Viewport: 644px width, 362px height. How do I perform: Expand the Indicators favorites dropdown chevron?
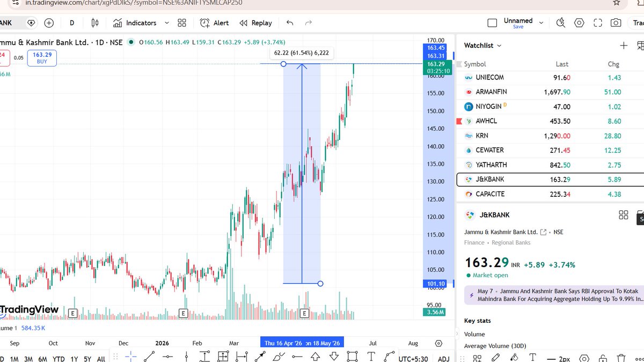[166, 23]
